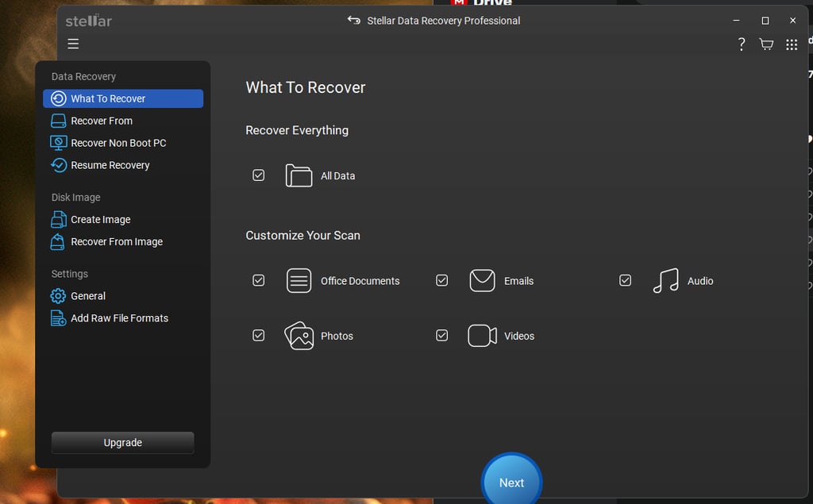Click the Office Documents label
This screenshot has width=813, height=504.
pyautogui.click(x=360, y=281)
